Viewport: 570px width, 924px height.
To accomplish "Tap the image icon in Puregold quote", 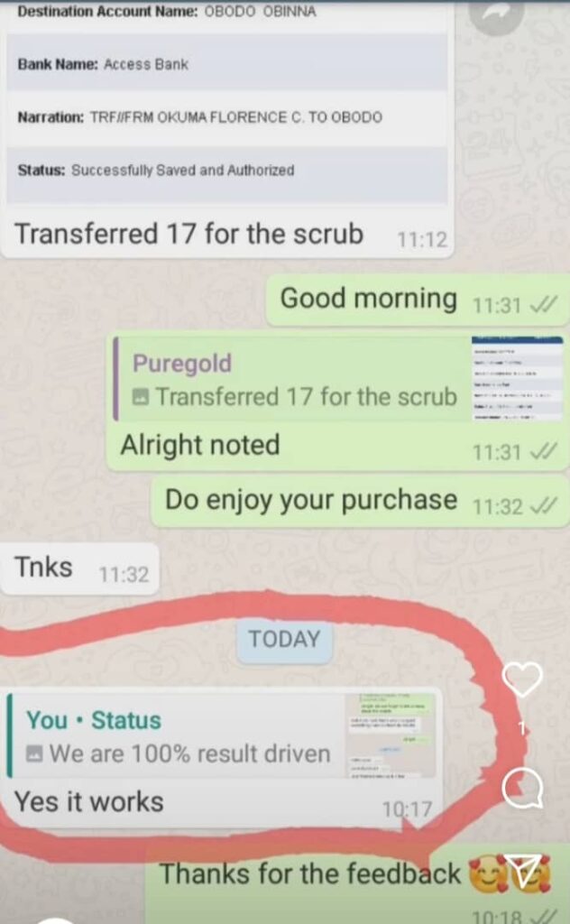I will (x=140, y=398).
